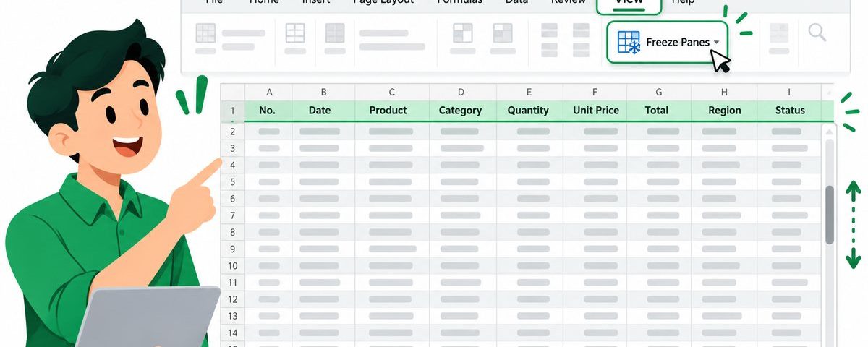Click the Freeze Panes snowflake grid icon

(629, 43)
